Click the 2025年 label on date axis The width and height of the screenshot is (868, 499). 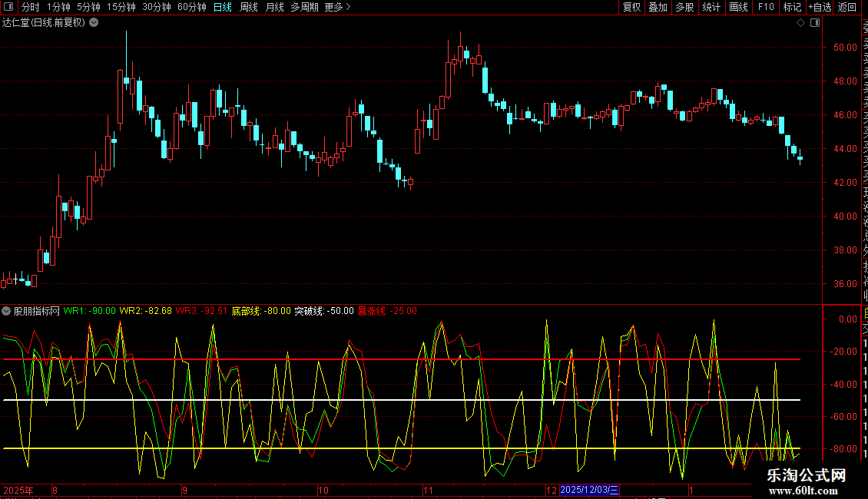click(18, 490)
